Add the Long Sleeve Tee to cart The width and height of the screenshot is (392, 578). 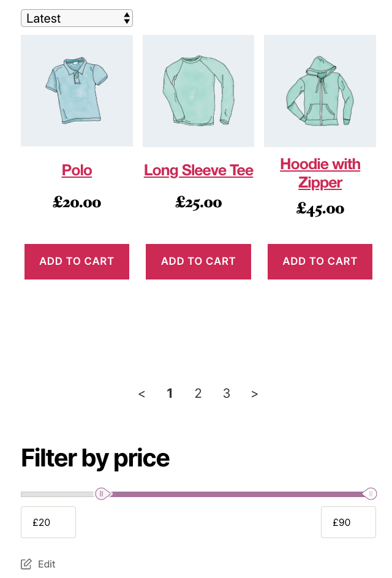pyautogui.click(x=198, y=261)
